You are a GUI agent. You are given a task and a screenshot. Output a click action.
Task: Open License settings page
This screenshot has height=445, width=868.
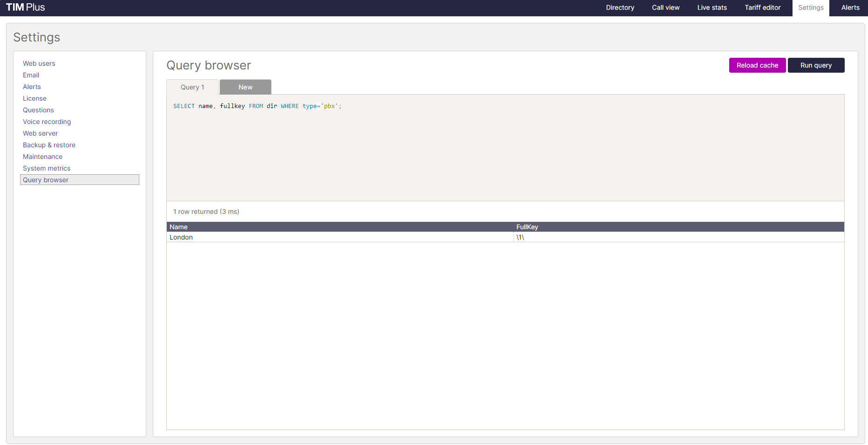tap(35, 98)
